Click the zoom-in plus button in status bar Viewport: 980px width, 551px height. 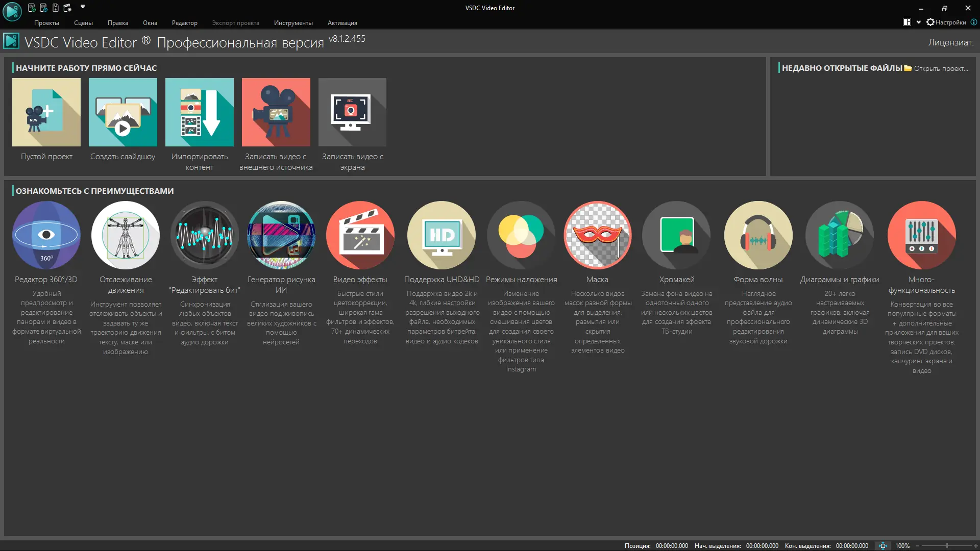[975, 546]
